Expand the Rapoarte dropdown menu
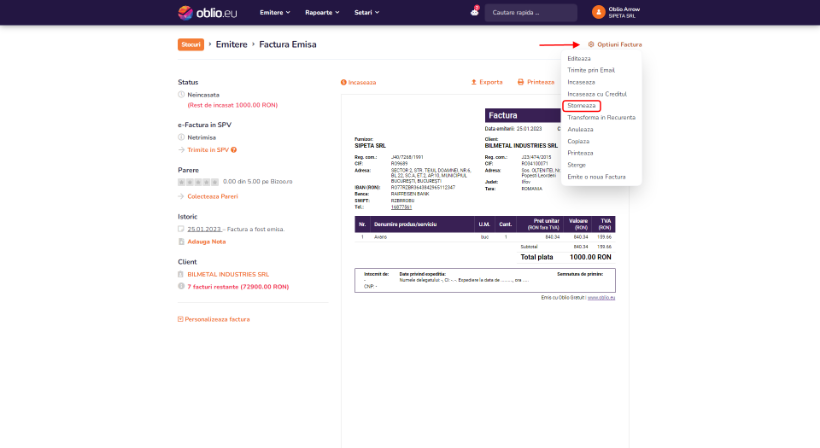 coord(324,13)
